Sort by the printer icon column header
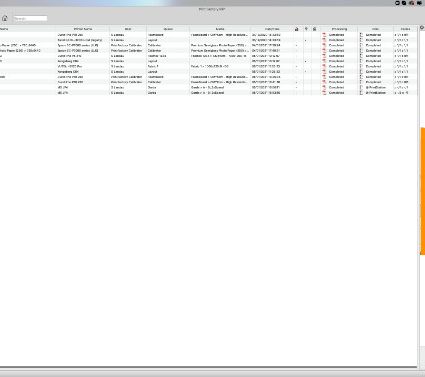 point(314,29)
